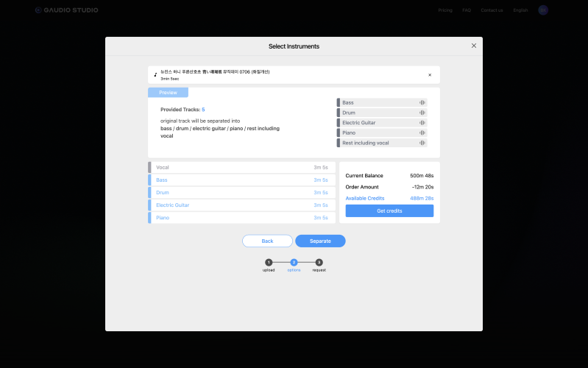Open the user avatar in the header
Screen dimensions: 588x368
click(x=543, y=10)
